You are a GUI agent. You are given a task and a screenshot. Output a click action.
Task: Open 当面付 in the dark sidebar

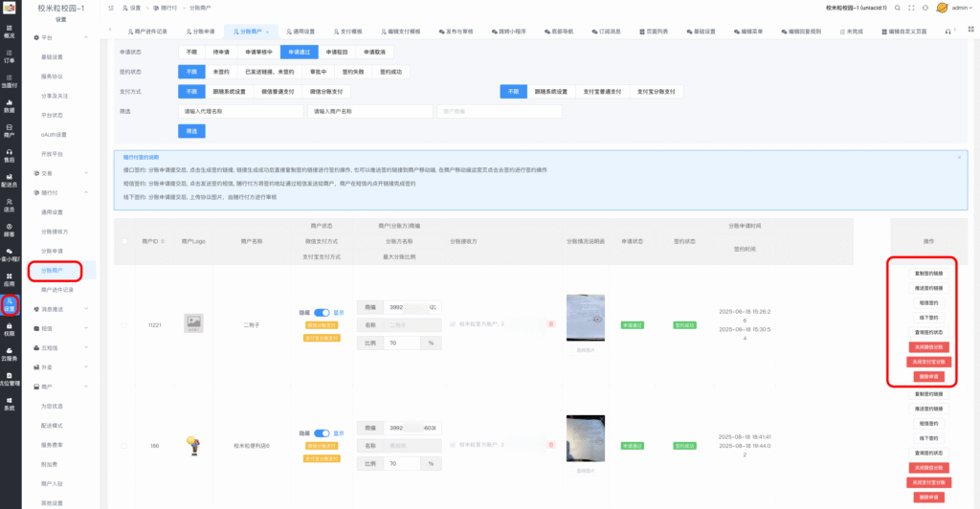tap(10, 81)
